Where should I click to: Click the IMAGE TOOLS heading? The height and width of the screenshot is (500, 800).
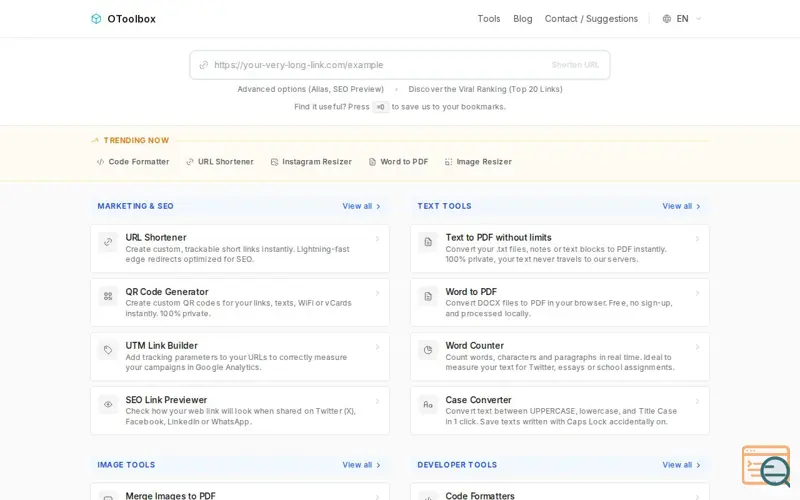[x=126, y=465]
